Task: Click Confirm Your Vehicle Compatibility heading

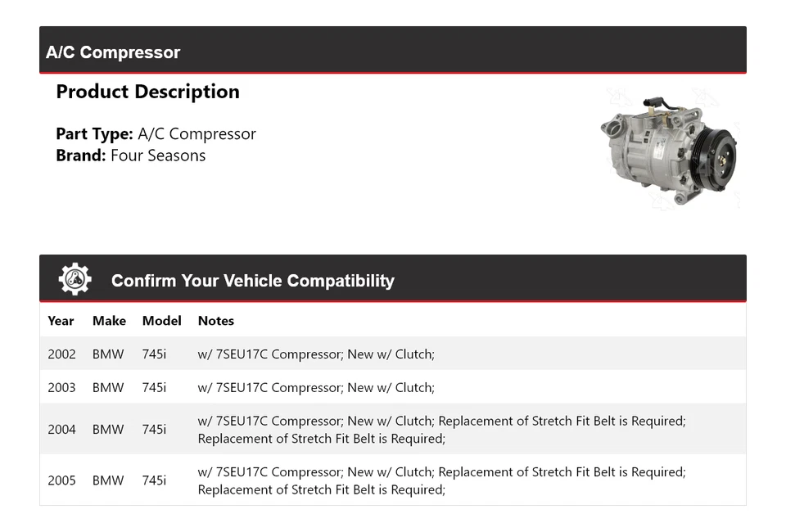Action: [252, 281]
